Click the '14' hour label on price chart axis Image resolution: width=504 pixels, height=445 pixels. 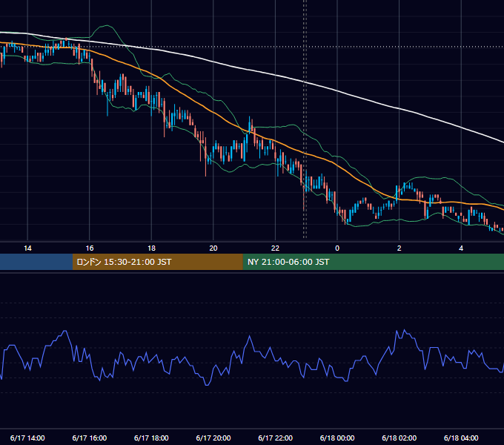pos(27,248)
